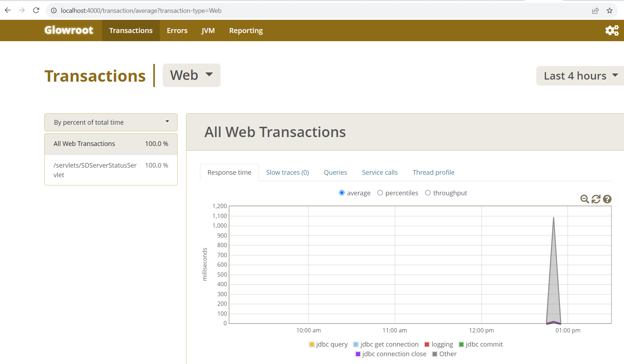Viewport: 624px width, 364px height.
Task: Open the chart help question icon
Action: click(x=607, y=199)
